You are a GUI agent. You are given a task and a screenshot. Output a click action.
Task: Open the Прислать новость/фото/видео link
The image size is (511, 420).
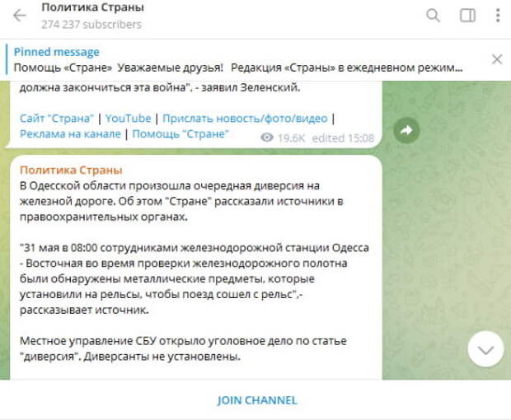pyautogui.click(x=245, y=119)
